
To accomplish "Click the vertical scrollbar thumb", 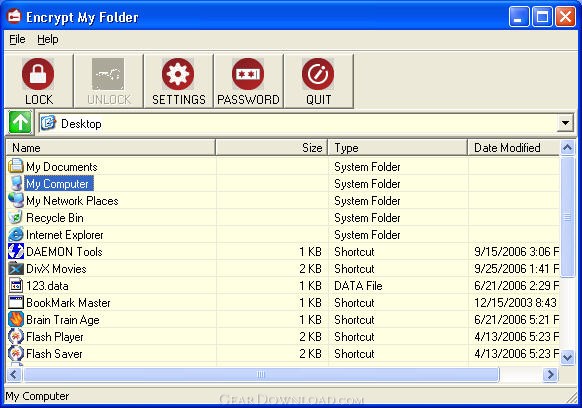I will click(567, 217).
